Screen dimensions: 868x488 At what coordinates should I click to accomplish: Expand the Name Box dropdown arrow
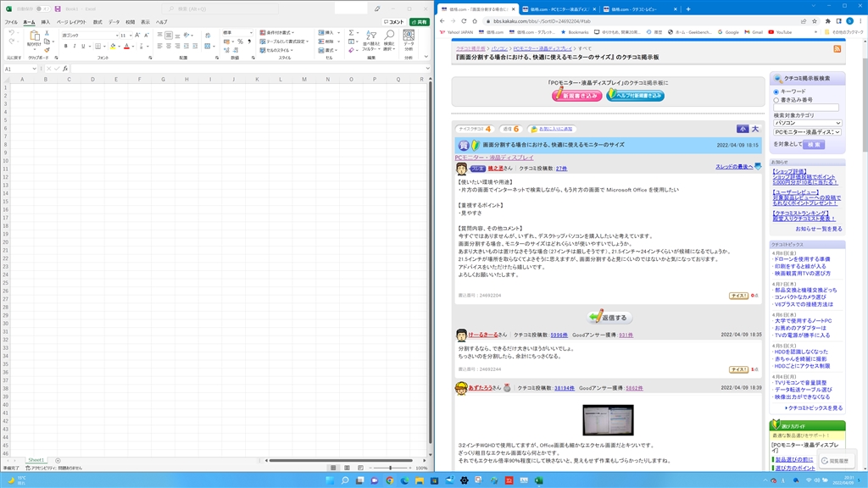click(x=34, y=69)
